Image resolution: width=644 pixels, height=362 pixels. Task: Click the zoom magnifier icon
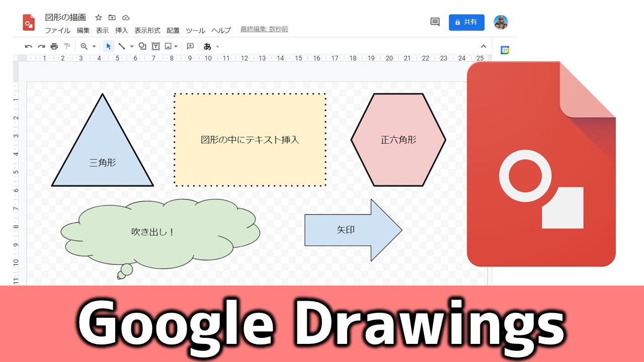84,46
